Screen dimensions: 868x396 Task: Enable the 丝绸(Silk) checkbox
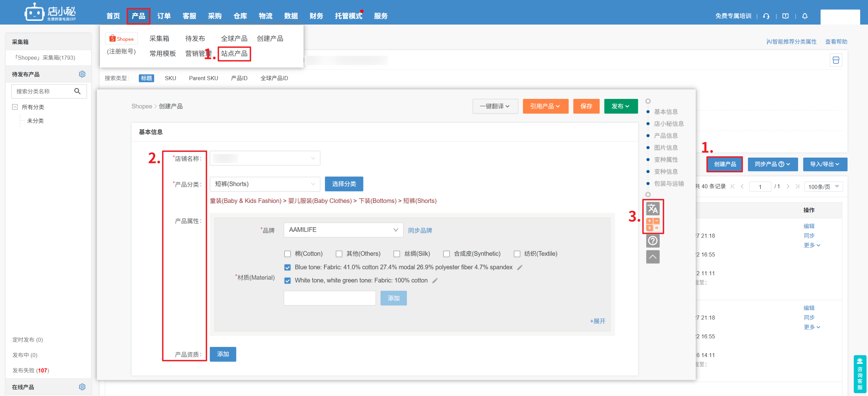tap(397, 254)
